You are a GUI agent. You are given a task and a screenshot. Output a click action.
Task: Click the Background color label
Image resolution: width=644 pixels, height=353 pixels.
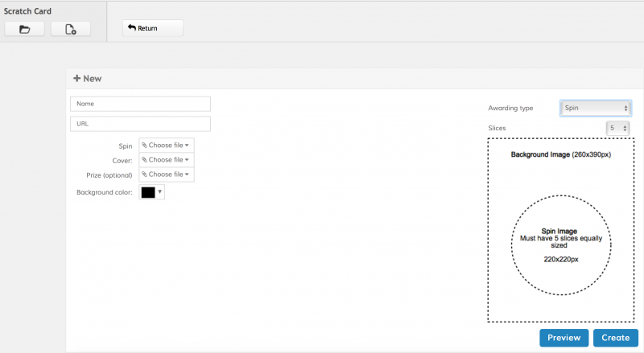pyautogui.click(x=105, y=193)
